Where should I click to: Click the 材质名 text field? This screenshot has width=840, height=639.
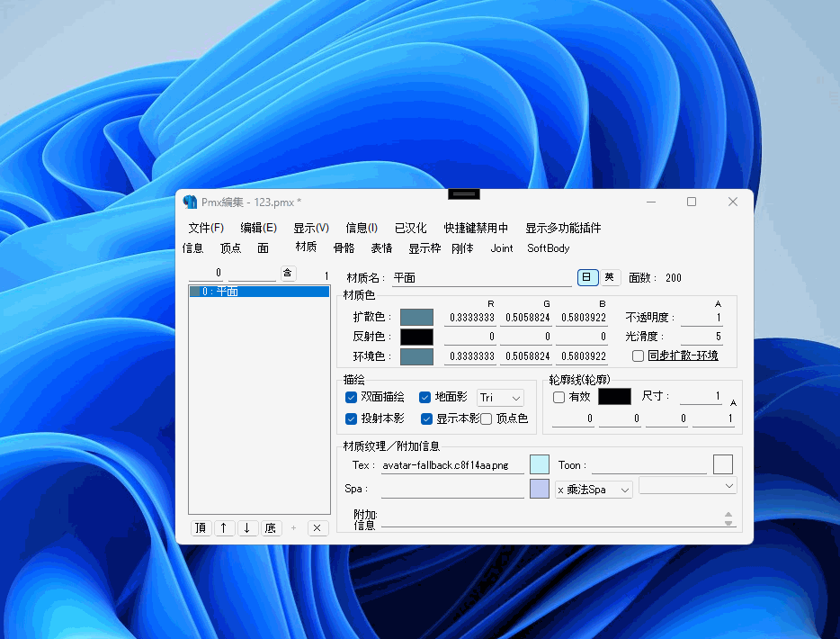(481, 278)
